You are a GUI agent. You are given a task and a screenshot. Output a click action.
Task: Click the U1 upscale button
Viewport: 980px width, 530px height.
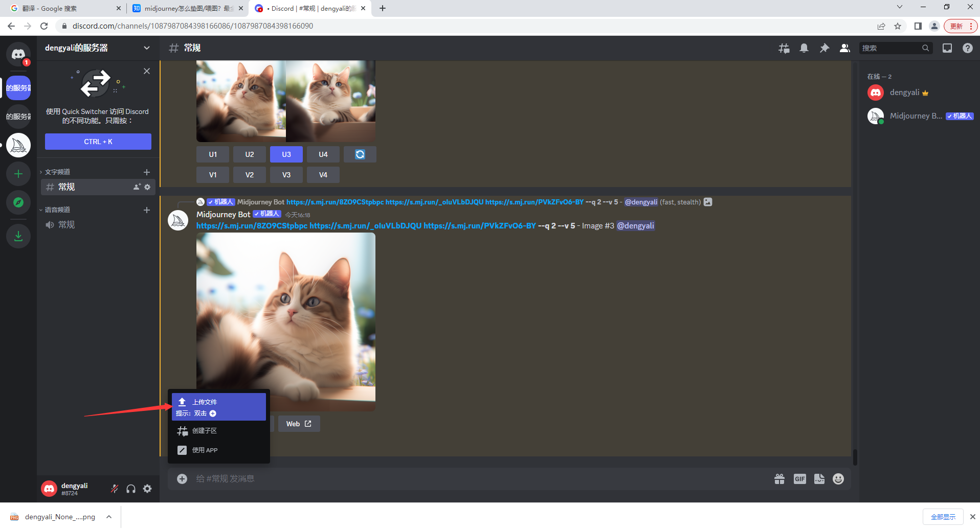coord(213,154)
